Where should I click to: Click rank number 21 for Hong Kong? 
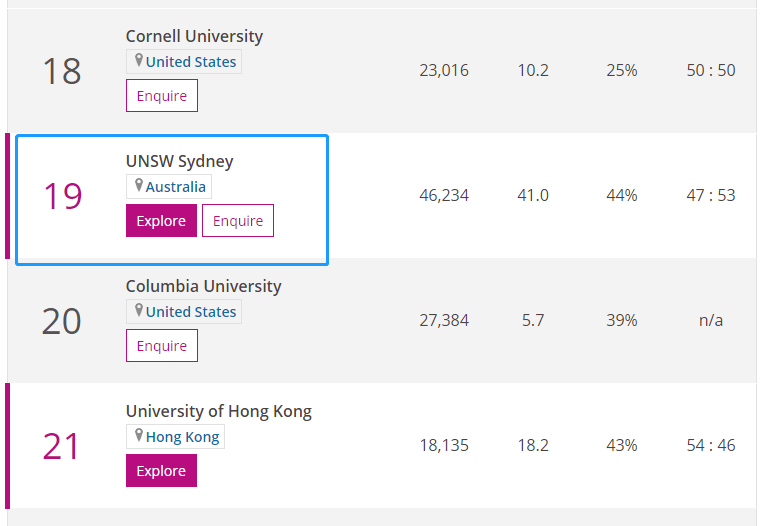(x=61, y=446)
